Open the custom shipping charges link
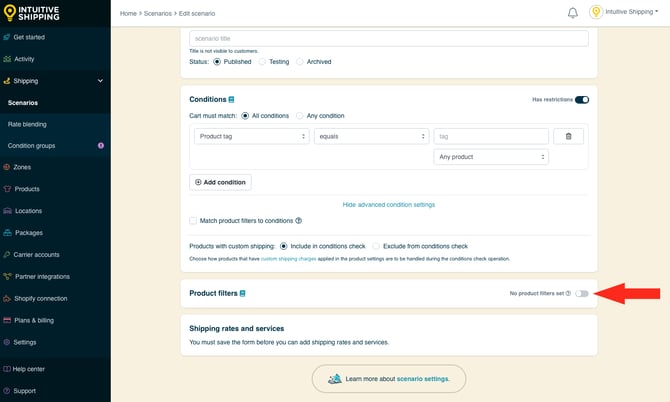 [288, 259]
